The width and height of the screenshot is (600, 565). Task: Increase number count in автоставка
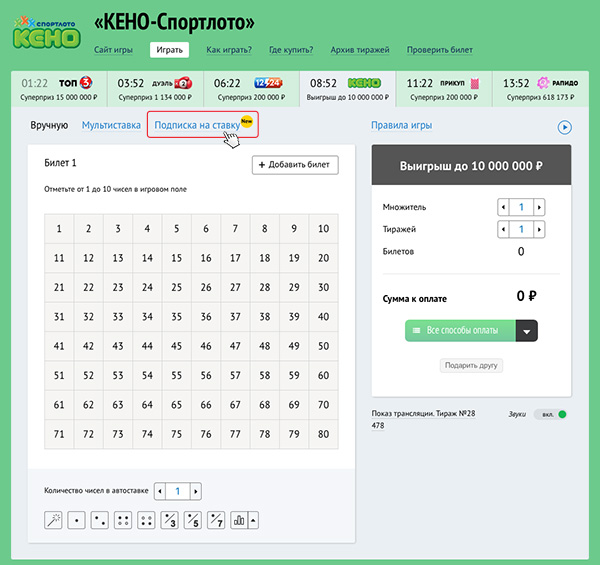click(196, 491)
